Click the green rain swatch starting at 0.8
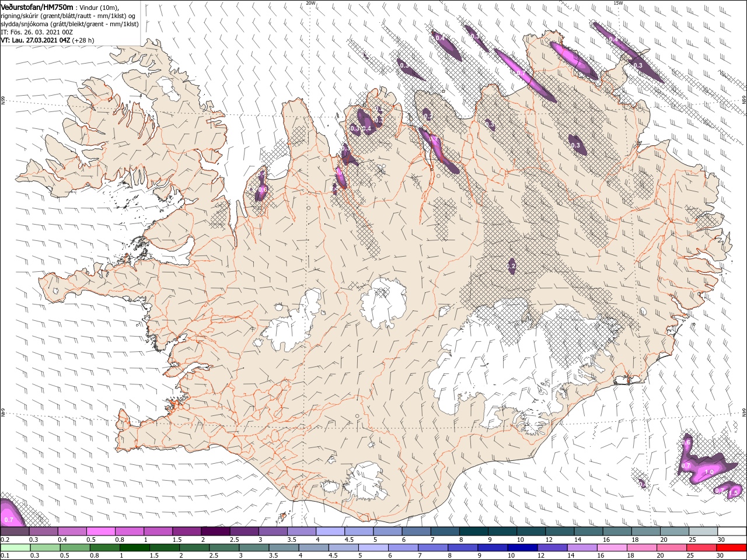Screen dimensions: 747x560 tap(104, 548)
